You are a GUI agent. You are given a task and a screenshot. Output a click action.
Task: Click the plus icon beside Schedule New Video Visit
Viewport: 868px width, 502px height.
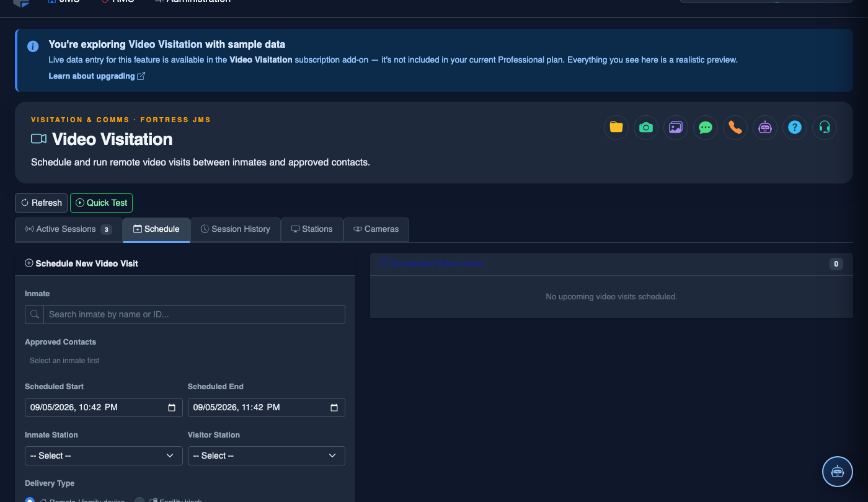pyautogui.click(x=29, y=263)
